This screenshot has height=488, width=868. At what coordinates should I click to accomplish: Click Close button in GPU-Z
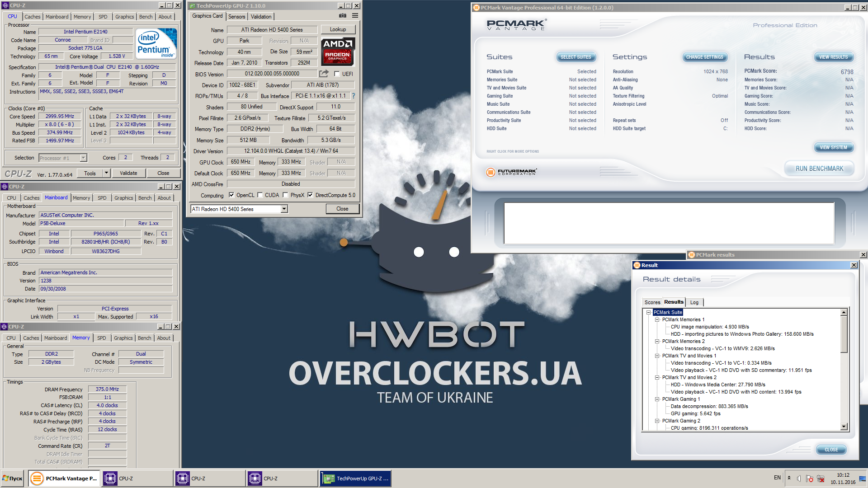click(342, 209)
